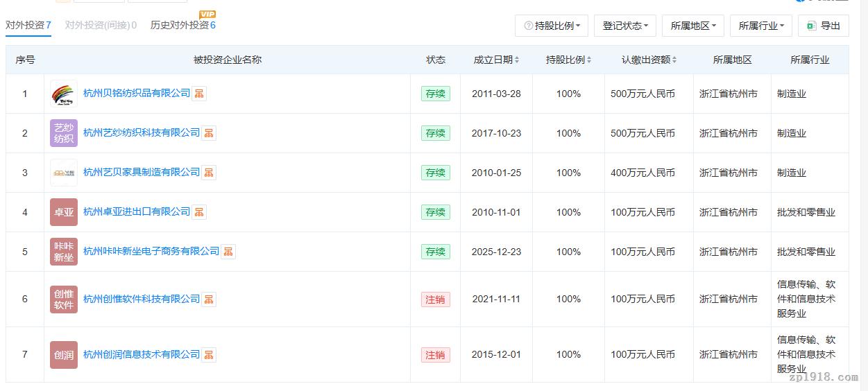Select the 对外投资 tab
This screenshot has height=391, width=868.
click(x=28, y=25)
